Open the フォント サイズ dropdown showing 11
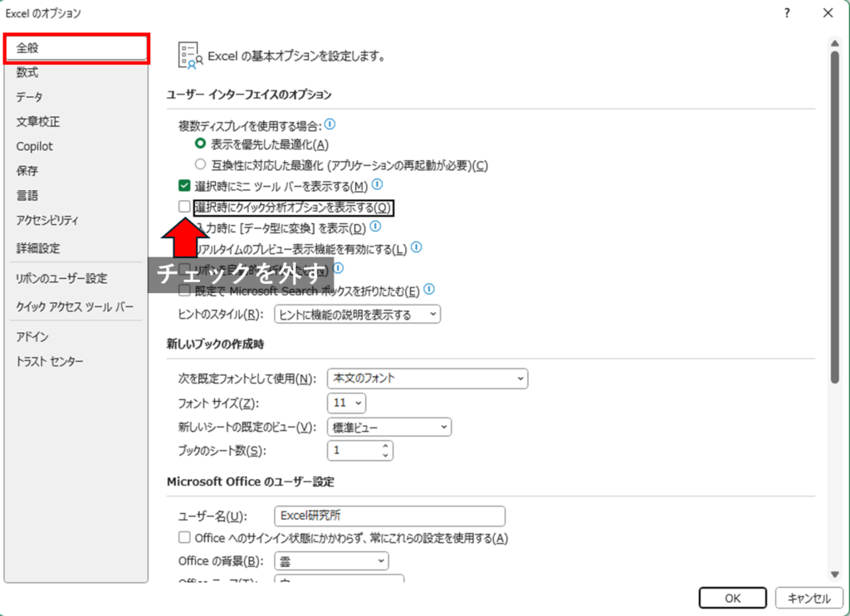This screenshot has width=850, height=616. click(x=347, y=403)
